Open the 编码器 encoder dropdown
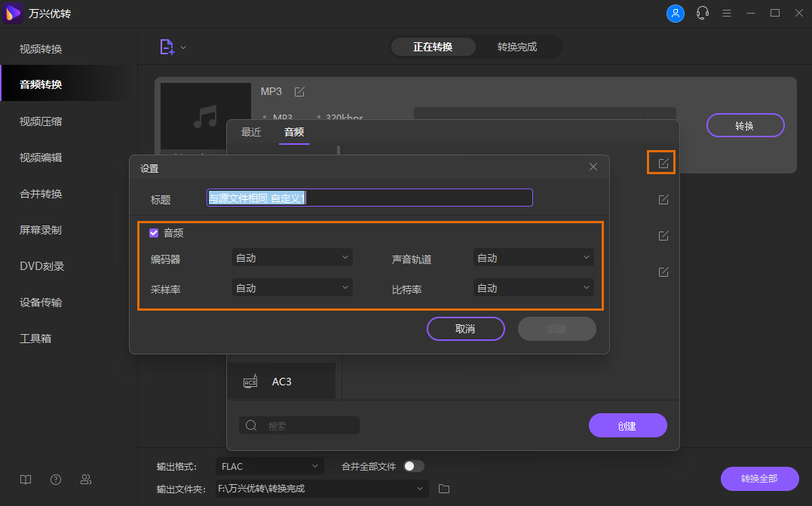 coord(293,257)
